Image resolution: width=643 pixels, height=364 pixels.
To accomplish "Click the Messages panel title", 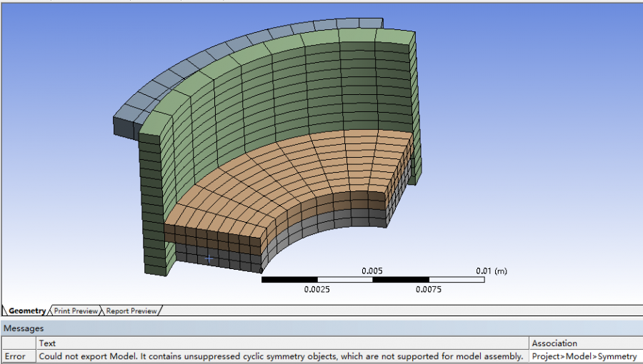I will point(24,328).
